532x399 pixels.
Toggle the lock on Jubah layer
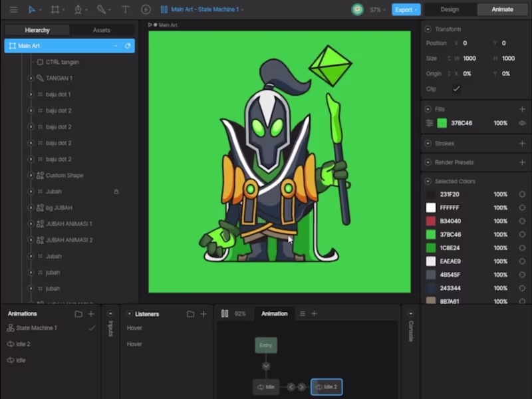click(x=116, y=192)
